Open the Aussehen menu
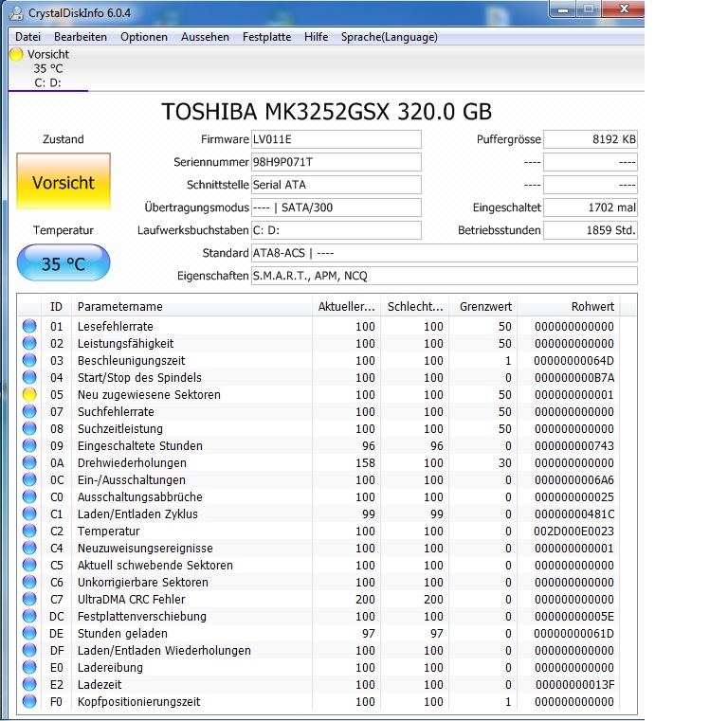Image resolution: width=728 pixels, height=721 pixels. coord(205,37)
